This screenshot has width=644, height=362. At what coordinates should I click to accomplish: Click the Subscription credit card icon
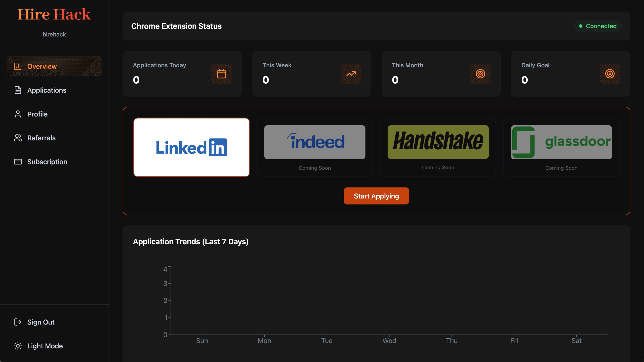[18, 162]
